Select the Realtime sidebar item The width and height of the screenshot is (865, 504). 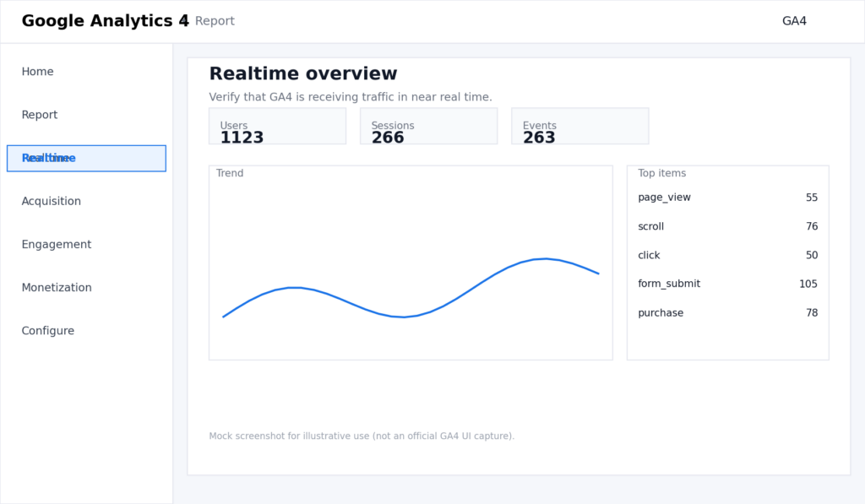tap(86, 158)
